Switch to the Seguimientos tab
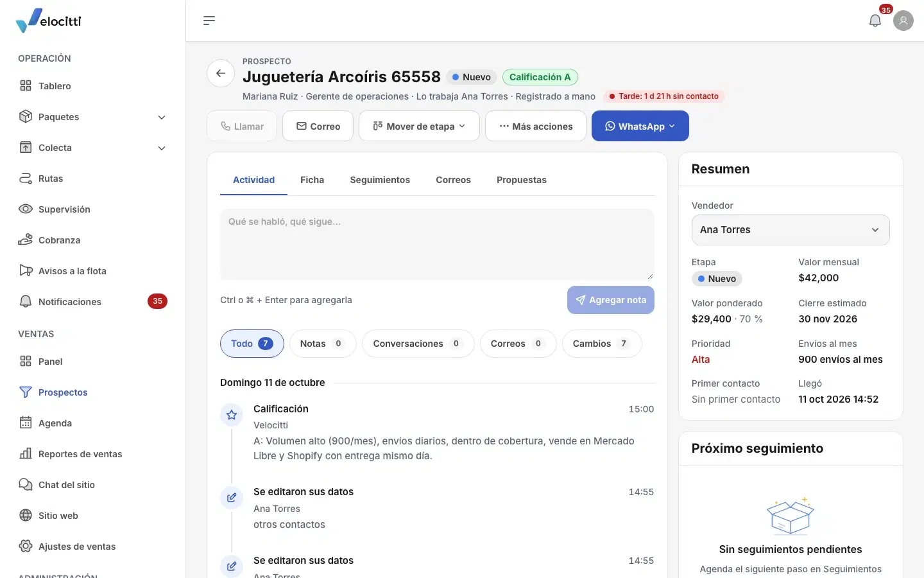The width and height of the screenshot is (924, 578). 380,180
